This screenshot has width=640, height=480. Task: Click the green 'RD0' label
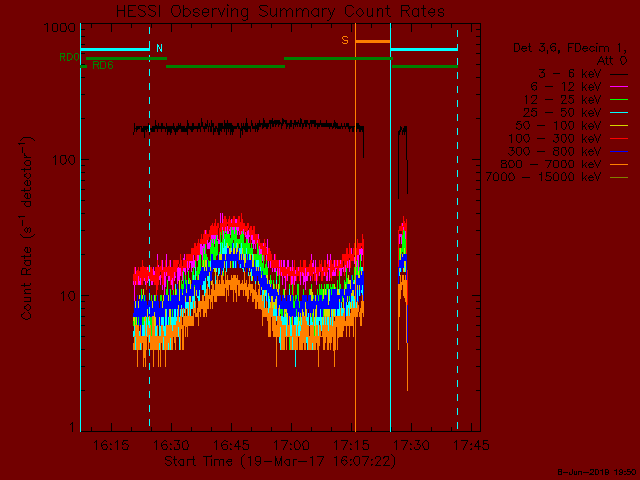69,58
